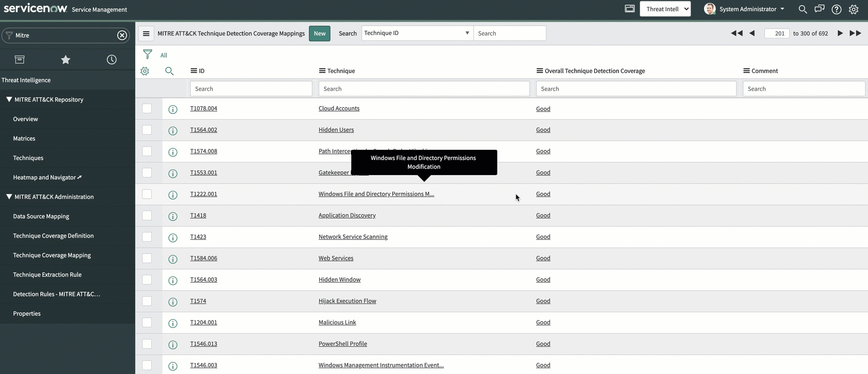Click the New record button
The height and width of the screenshot is (374, 868).
(x=320, y=34)
